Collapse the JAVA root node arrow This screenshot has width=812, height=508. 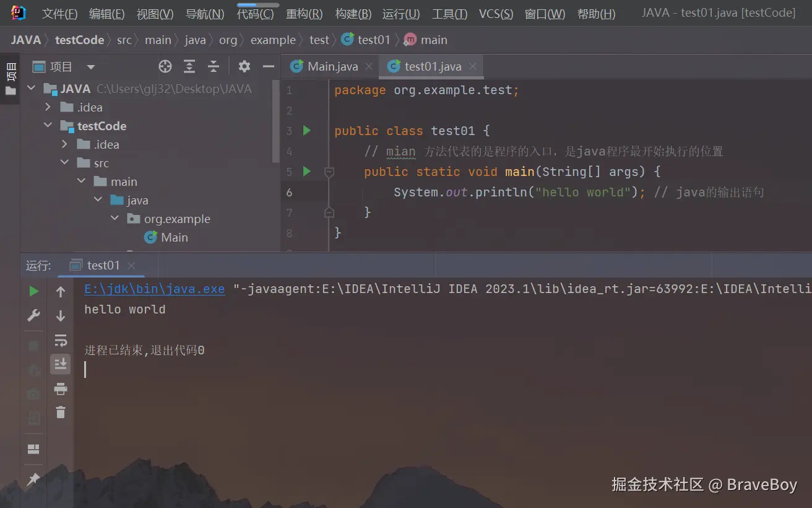(x=31, y=89)
